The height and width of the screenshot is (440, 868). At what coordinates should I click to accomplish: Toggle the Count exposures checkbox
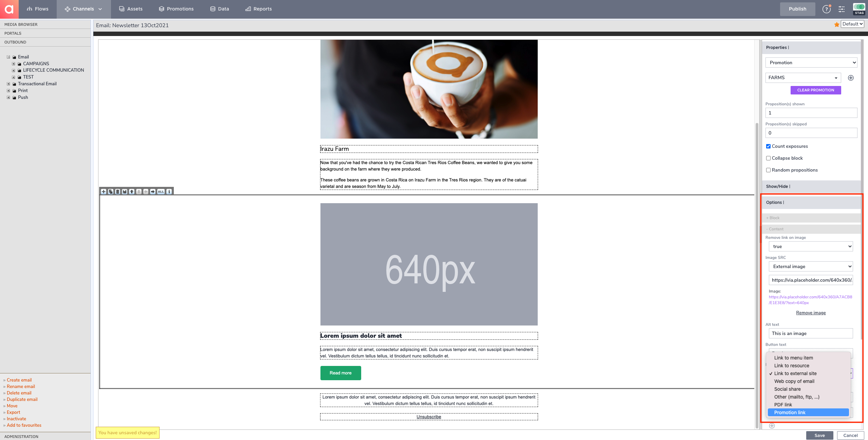pos(768,146)
